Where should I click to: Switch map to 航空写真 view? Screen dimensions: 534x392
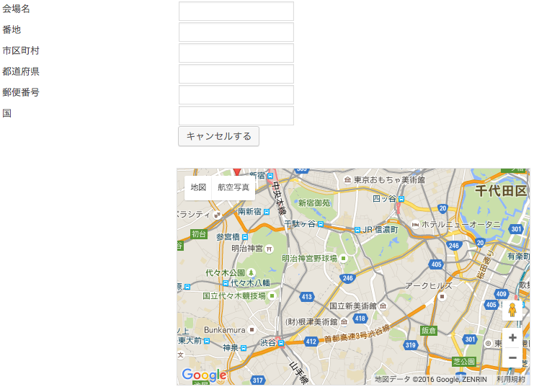[233, 187]
